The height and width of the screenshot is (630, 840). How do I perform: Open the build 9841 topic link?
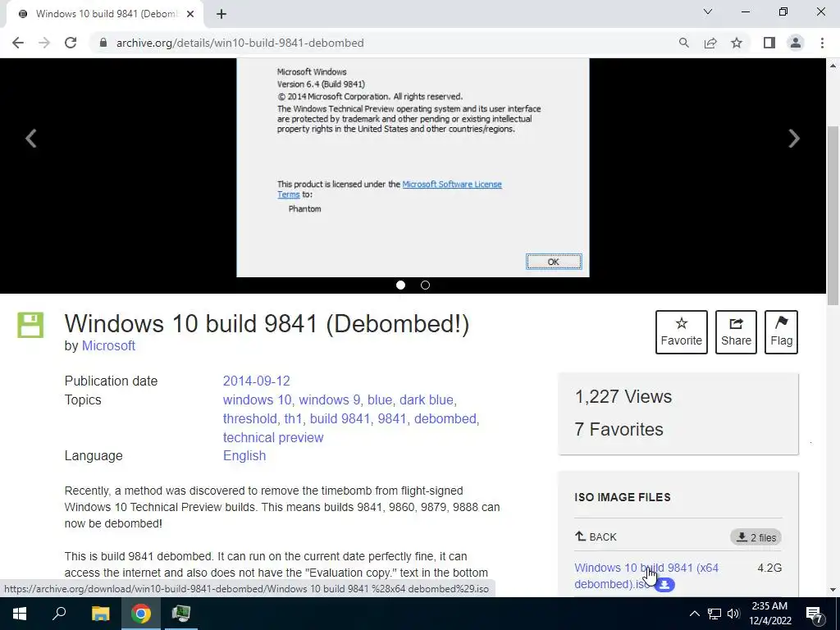[340, 419]
